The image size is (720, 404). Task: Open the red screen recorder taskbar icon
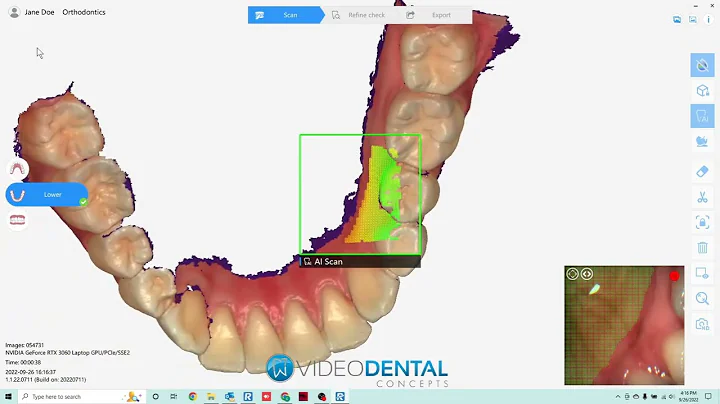point(266,396)
